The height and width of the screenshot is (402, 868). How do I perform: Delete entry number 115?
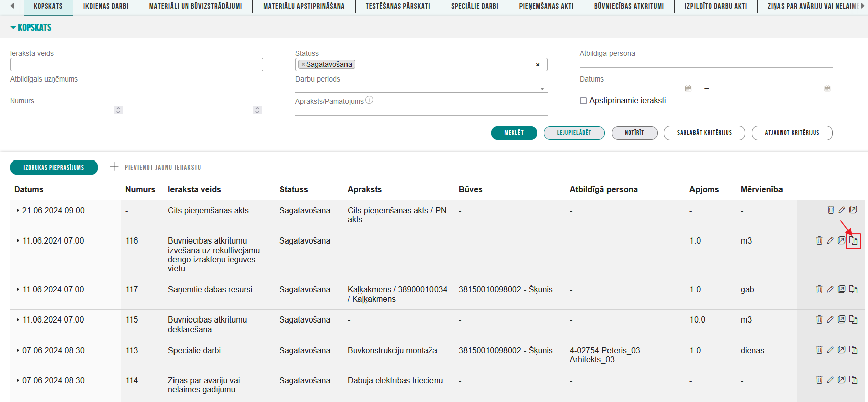[x=819, y=319]
